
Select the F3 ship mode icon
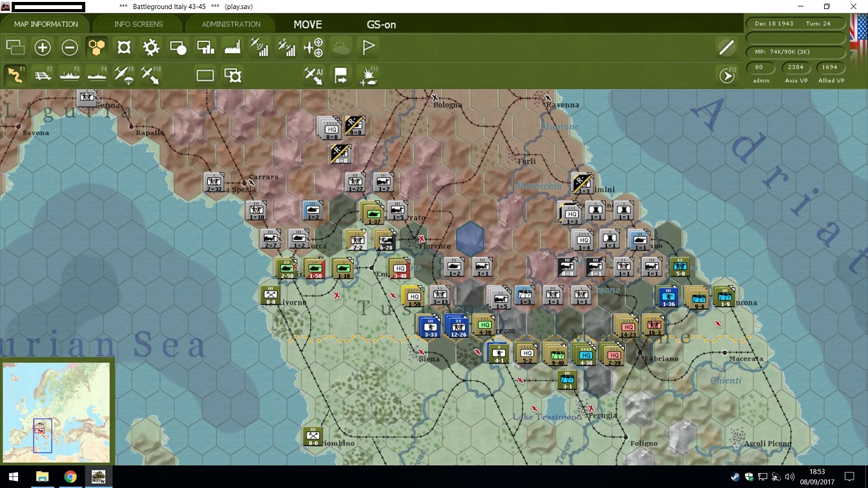point(70,75)
